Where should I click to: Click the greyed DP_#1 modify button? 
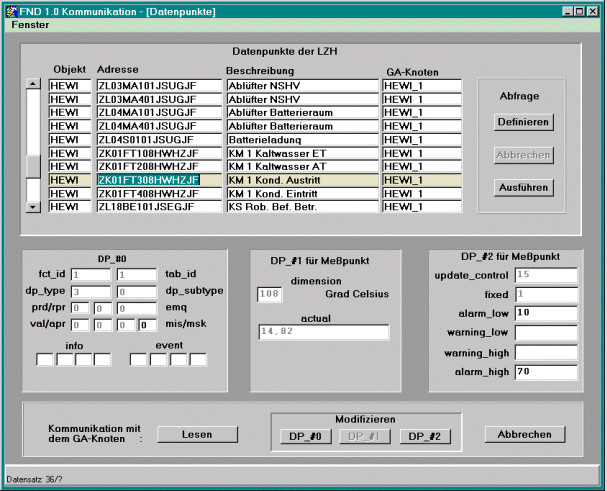pyautogui.click(x=364, y=436)
